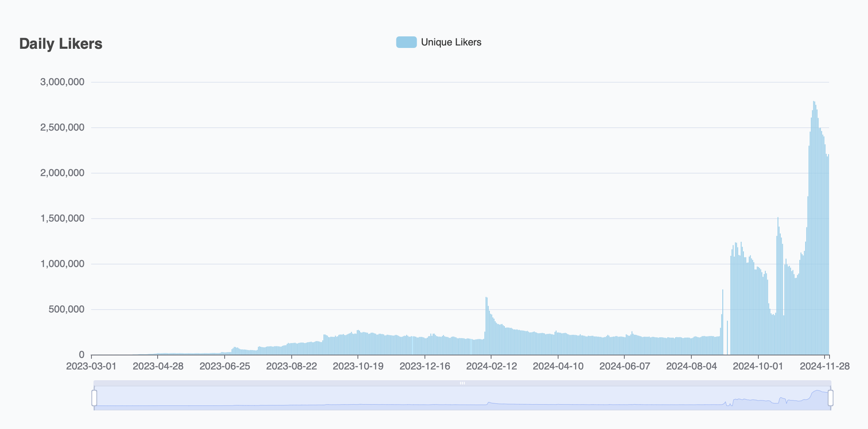The height and width of the screenshot is (429, 868).
Task: Click the Daily Likers chart title
Action: [61, 44]
